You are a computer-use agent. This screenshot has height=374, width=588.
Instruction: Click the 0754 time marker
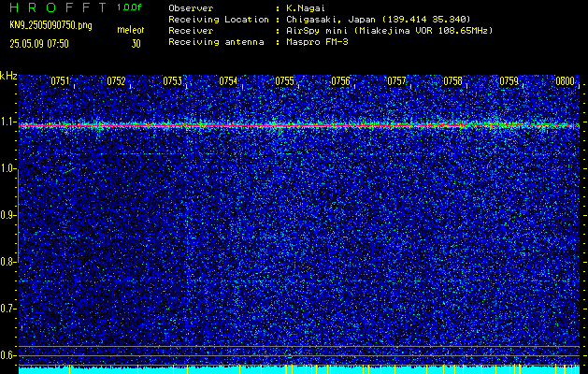(x=228, y=81)
